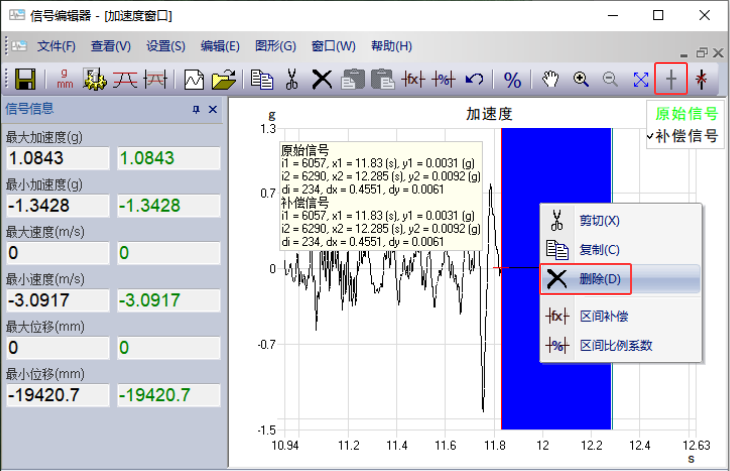Viewport: 730px width, 471px height.
Task: Click the g/mm unit switch icon
Action: pos(66,79)
